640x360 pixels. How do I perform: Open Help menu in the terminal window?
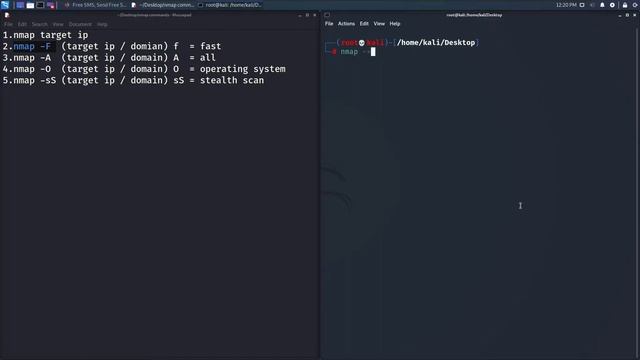click(395, 24)
